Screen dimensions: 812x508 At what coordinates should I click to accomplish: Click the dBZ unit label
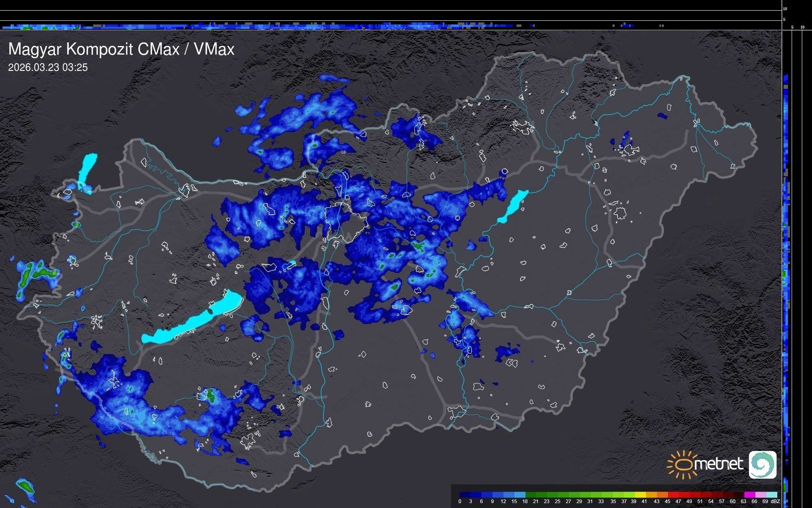(x=775, y=501)
